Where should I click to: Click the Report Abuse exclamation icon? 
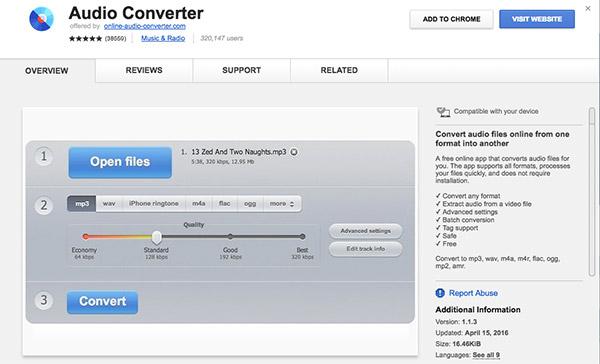[x=440, y=293]
